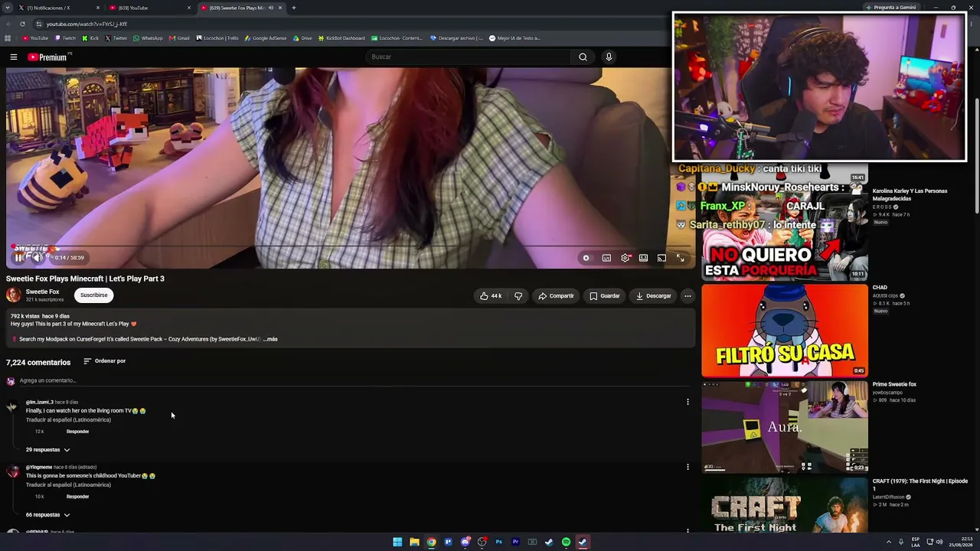The image size is (980, 551).
Task: Open a new browser tab
Action: 294,8
